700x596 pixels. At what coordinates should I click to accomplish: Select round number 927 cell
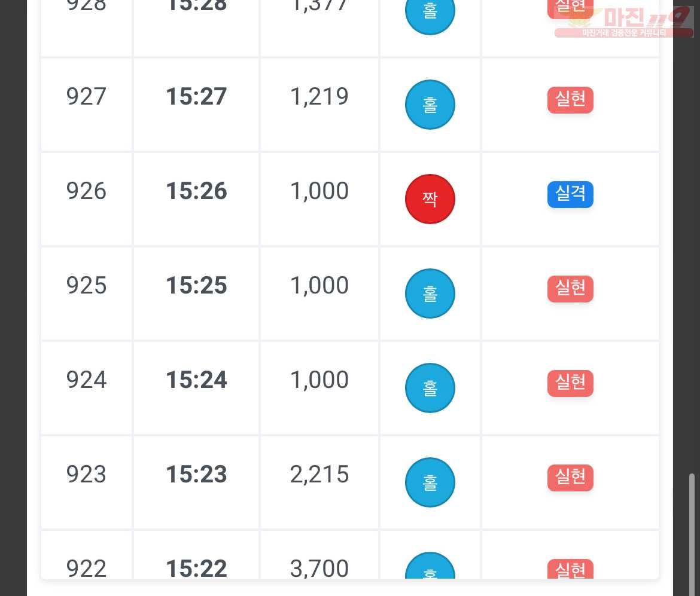point(87,105)
